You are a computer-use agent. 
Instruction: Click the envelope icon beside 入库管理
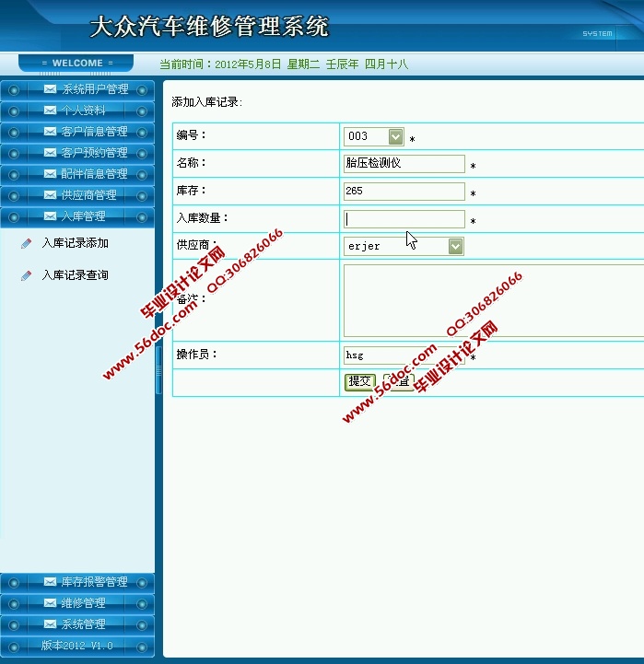[x=50, y=216]
